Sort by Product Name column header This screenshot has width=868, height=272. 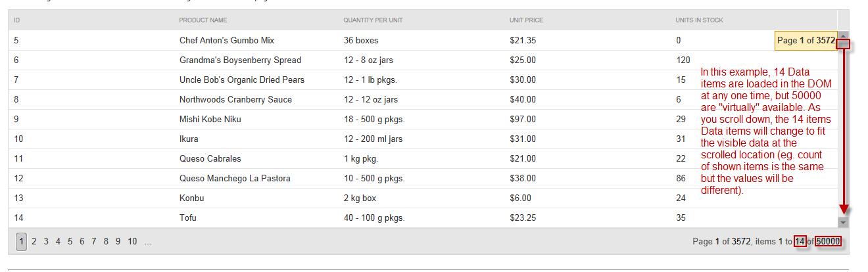click(203, 20)
